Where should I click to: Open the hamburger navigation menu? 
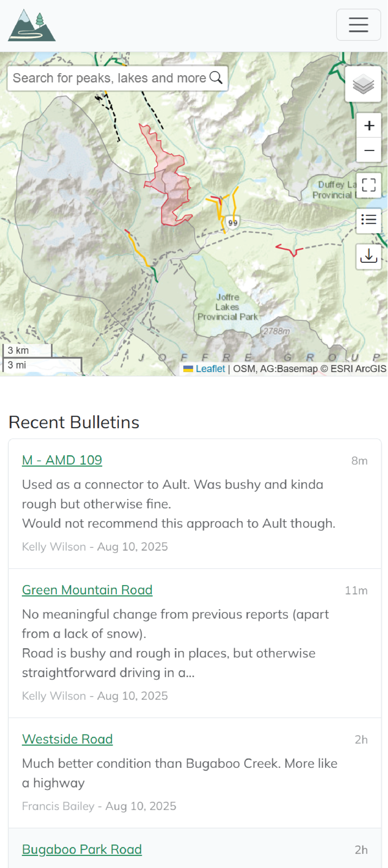[358, 25]
